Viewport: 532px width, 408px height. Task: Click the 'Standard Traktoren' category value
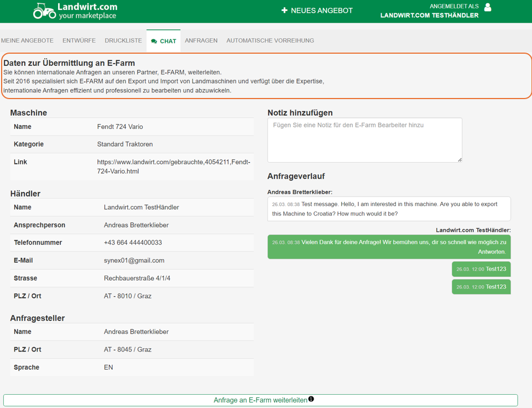pos(125,144)
